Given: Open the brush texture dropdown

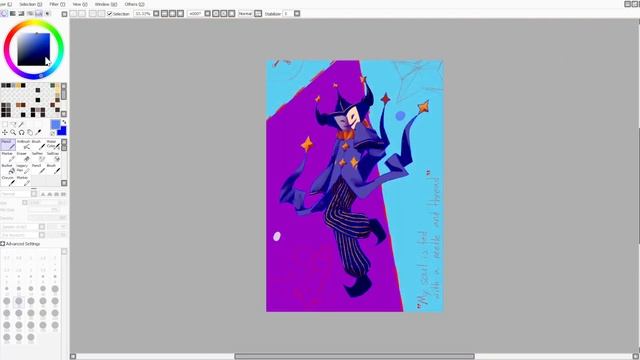Looking at the screenshot, I should [x=42, y=235].
